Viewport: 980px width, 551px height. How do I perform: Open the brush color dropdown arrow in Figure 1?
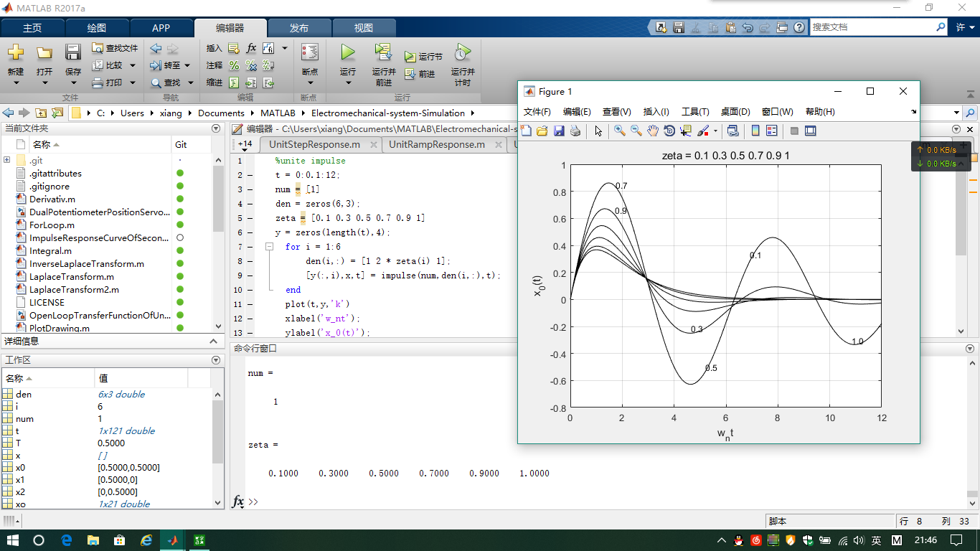coord(715,131)
